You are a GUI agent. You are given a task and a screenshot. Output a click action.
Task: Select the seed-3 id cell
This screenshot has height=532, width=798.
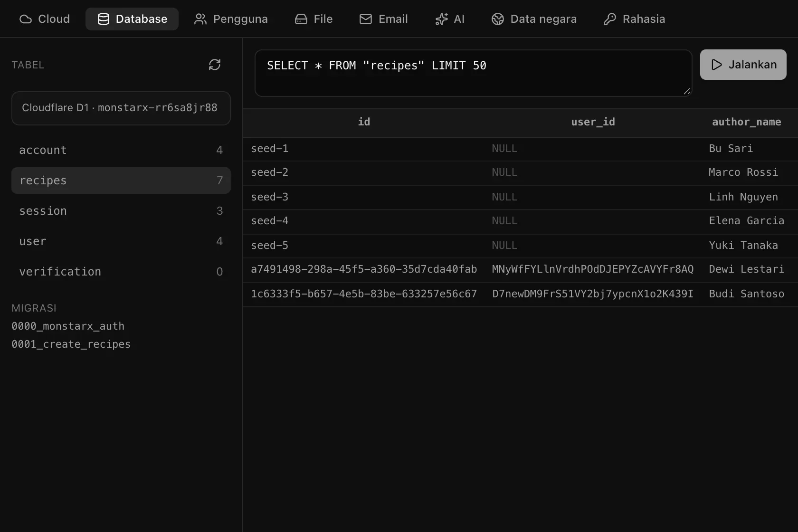pos(364,197)
